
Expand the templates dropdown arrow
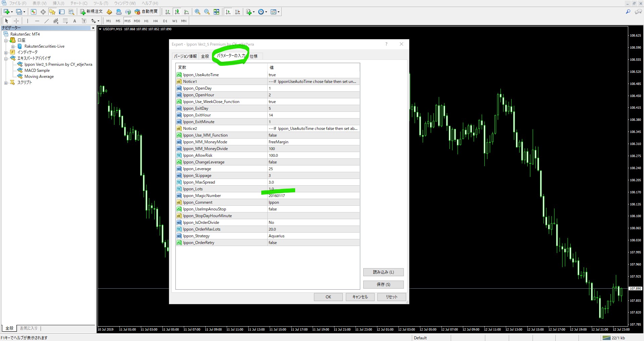tap(279, 12)
